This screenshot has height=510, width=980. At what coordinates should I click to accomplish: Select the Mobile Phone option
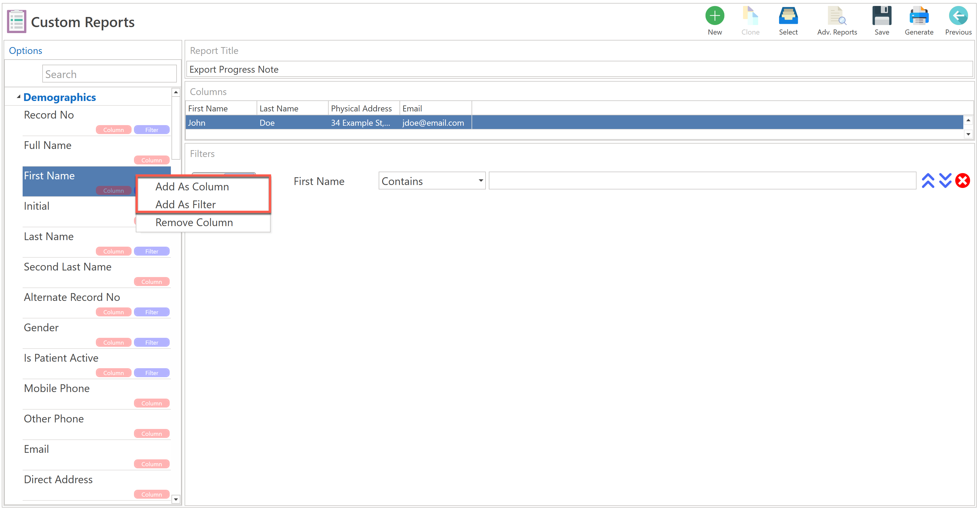(57, 388)
